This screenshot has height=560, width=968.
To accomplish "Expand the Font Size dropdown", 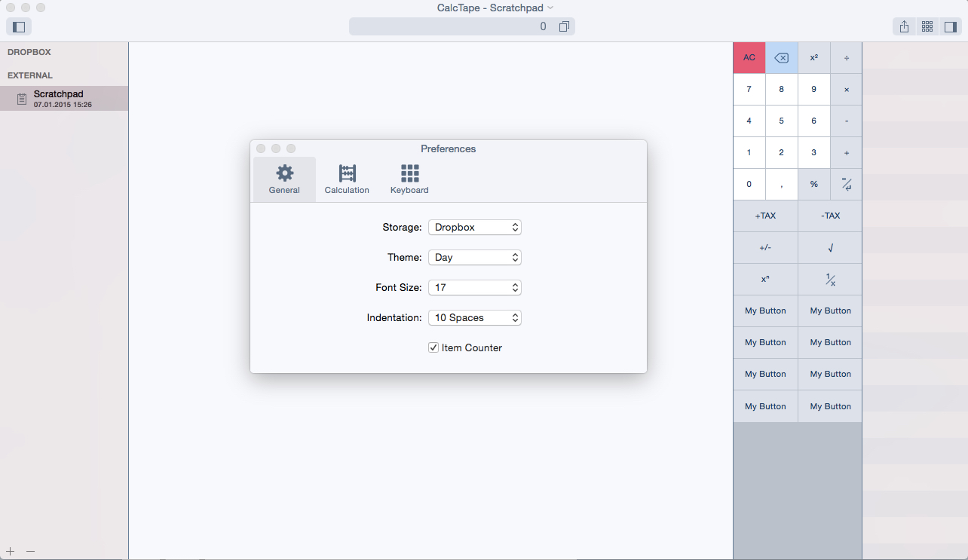I will coord(474,287).
